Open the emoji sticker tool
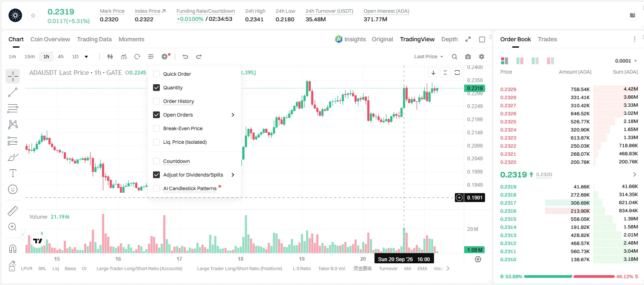 (x=13, y=189)
